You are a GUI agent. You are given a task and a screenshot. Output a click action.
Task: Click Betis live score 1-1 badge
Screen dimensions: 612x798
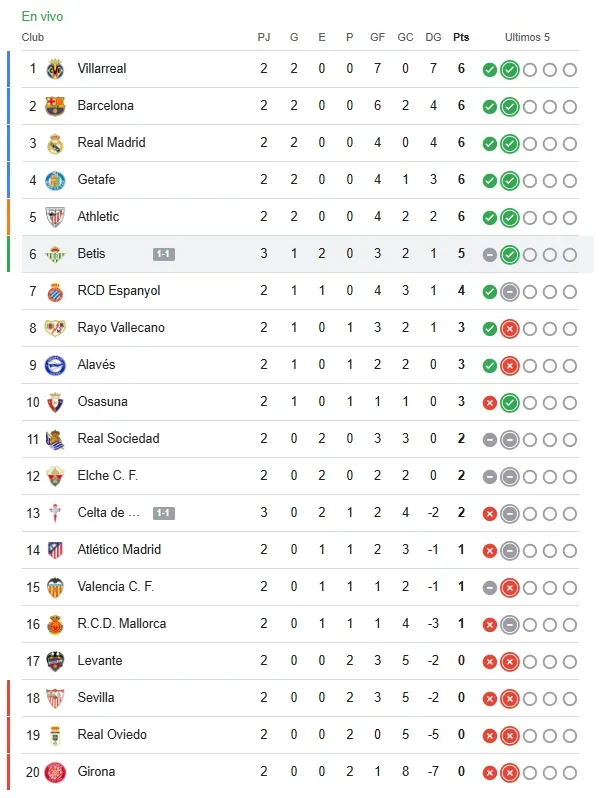(164, 254)
